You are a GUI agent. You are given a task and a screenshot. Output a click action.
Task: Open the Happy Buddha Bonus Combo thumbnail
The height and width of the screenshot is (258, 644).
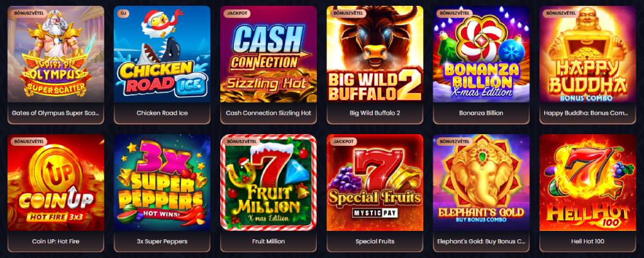[588, 54]
